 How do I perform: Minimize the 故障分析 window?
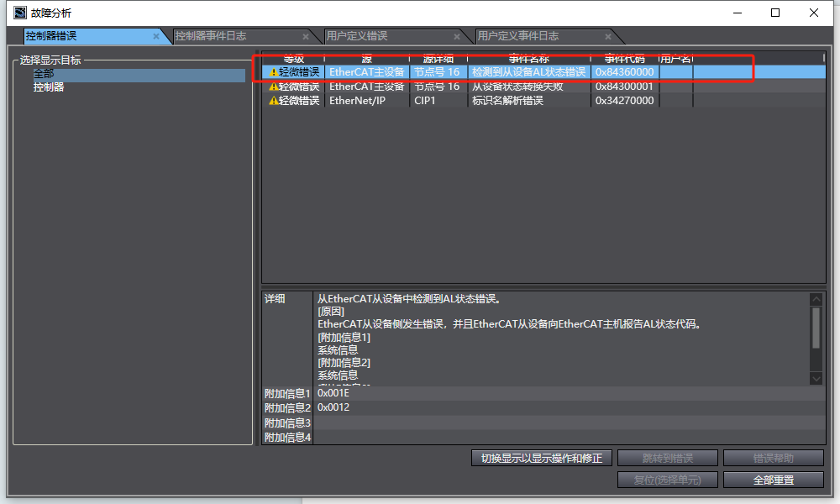point(738,13)
